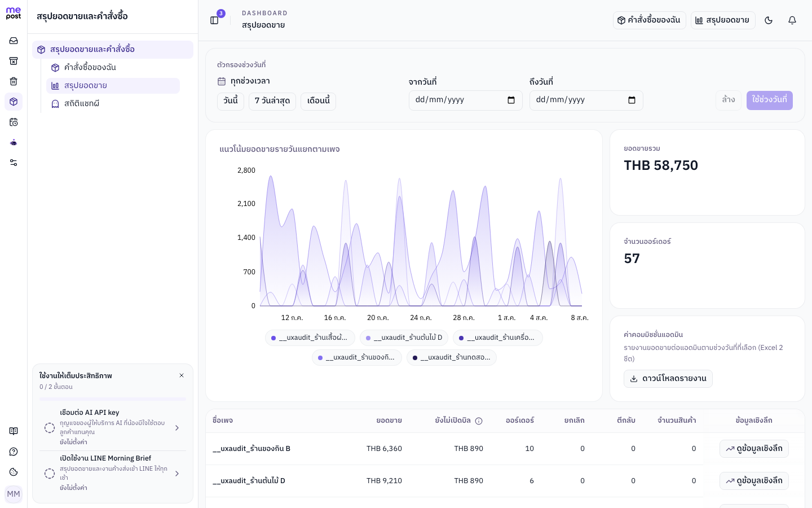Open notifications bell icon

[x=792, y=20]
